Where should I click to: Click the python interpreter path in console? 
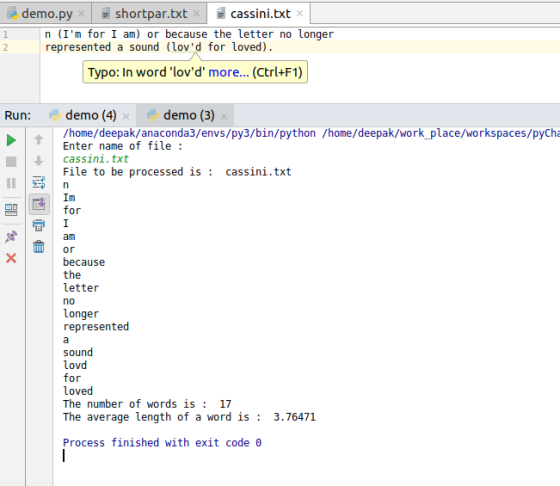click(x=189, y=133)
